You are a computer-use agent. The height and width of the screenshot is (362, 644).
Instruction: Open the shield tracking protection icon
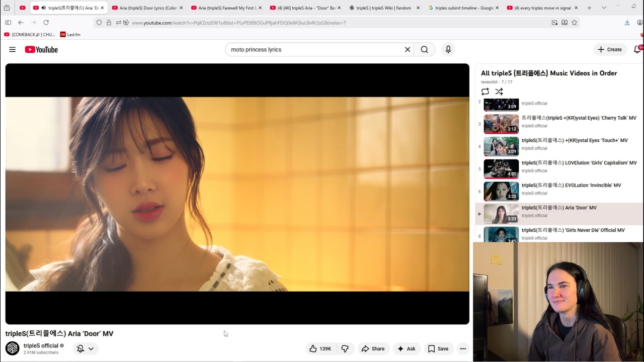coord(99,23)
